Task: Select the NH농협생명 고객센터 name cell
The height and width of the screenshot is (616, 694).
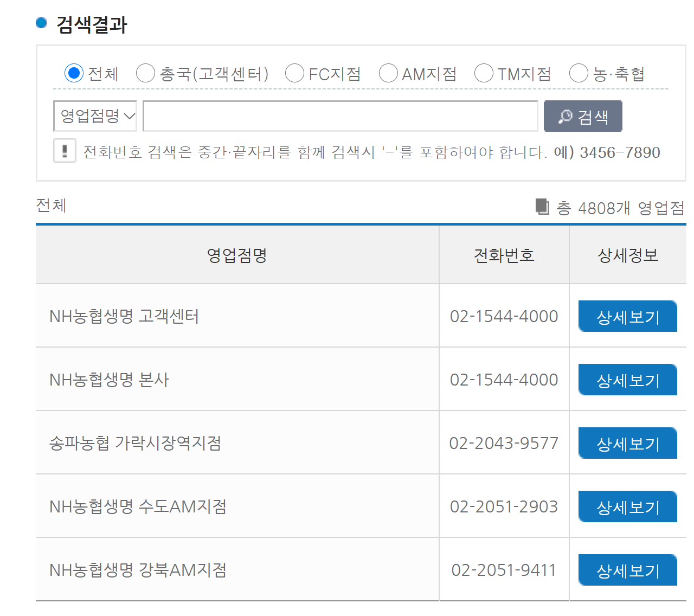Action: (237, 316)
